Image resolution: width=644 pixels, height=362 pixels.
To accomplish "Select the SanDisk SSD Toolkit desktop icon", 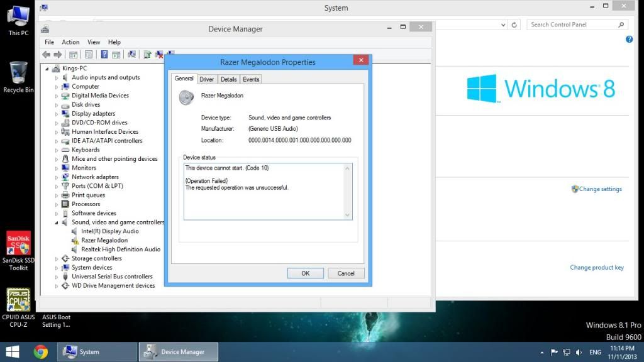I will click(x=18, y=251).
